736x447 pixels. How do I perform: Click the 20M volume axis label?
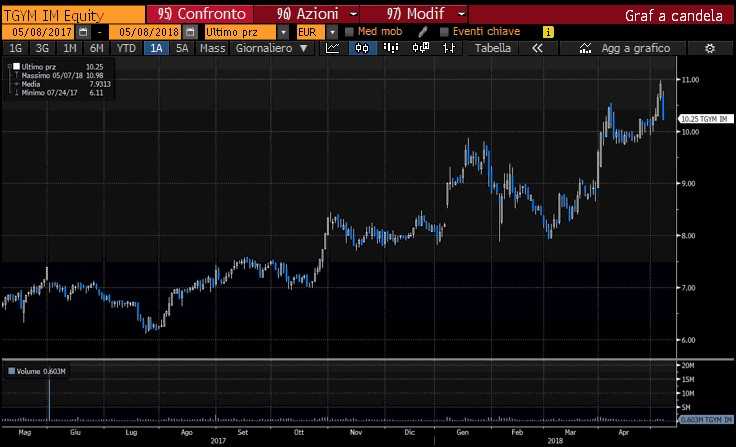(x=688, y=365)
